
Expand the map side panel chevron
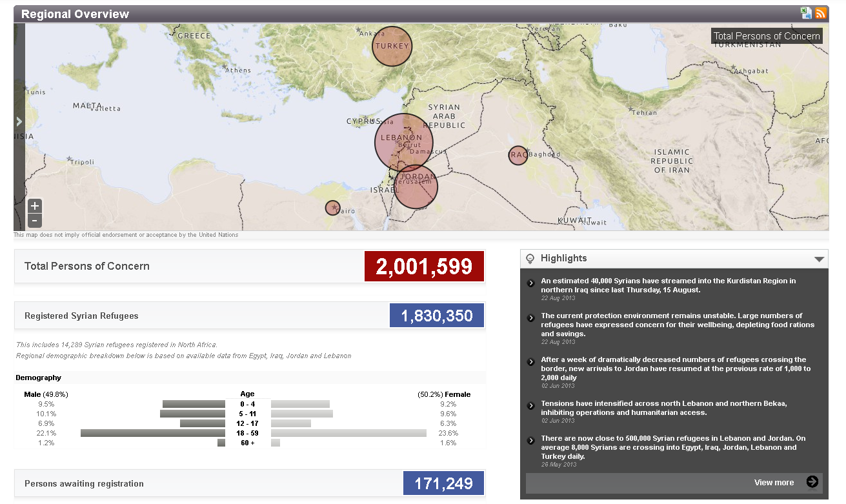tap(19, 121)
